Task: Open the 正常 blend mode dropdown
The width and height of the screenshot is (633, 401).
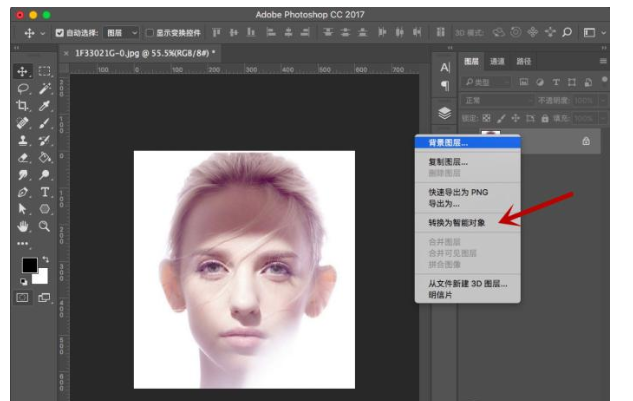Action: point(494,101)
